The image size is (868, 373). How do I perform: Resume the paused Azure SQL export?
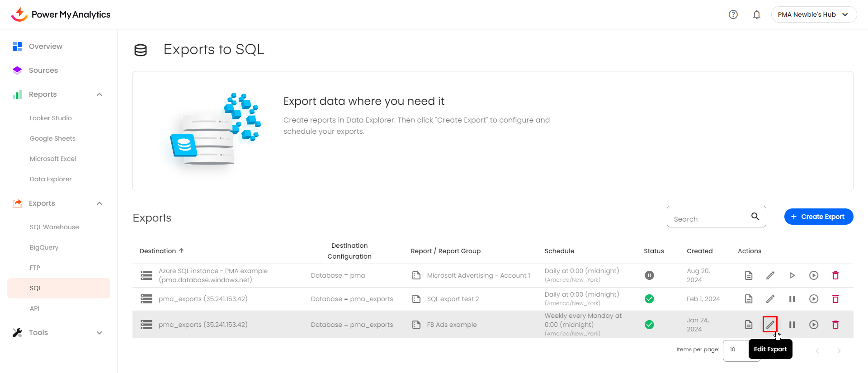point(792,275)
